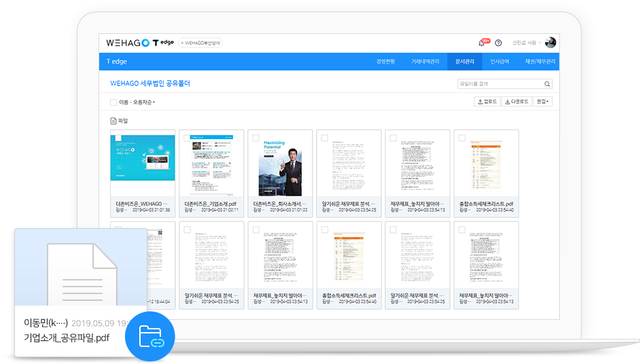Open the notification bell icon
This screenshot has width=640, height=364.
click(x=482, y=43)
